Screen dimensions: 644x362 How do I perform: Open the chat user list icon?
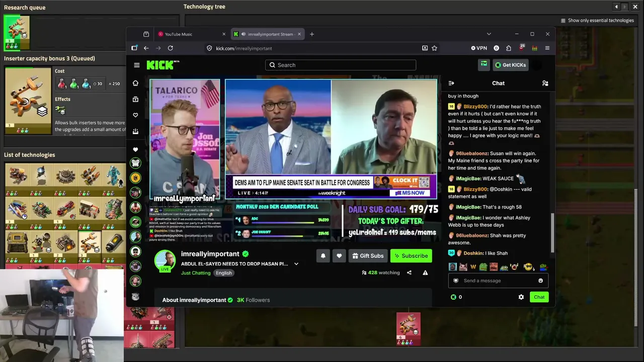point(545,83)
